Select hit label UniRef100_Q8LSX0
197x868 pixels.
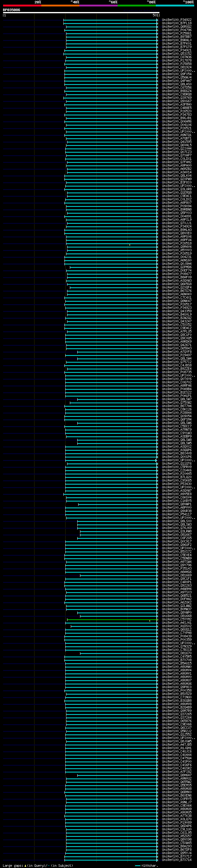(177, 521)
